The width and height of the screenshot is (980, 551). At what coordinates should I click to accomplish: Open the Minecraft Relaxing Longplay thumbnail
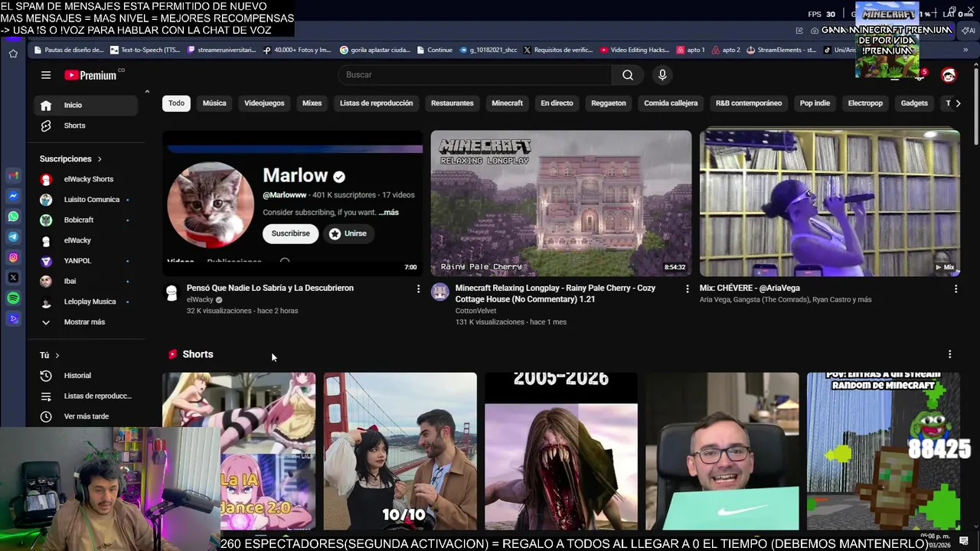(560, 203)
